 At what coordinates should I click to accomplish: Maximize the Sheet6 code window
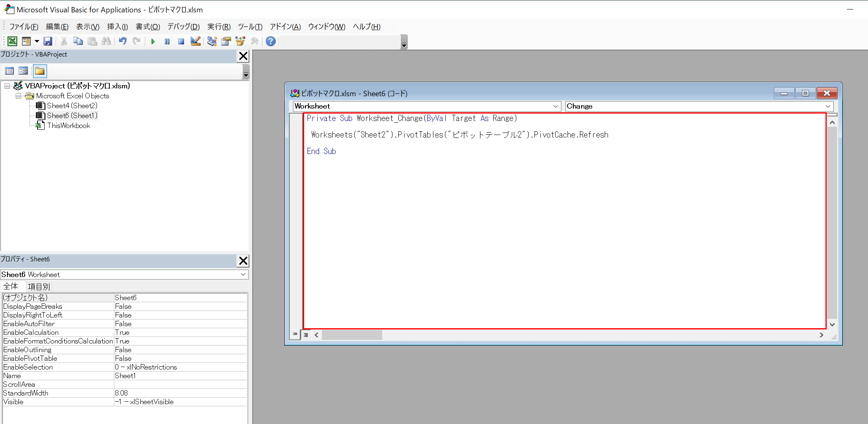tap(805, 93)
